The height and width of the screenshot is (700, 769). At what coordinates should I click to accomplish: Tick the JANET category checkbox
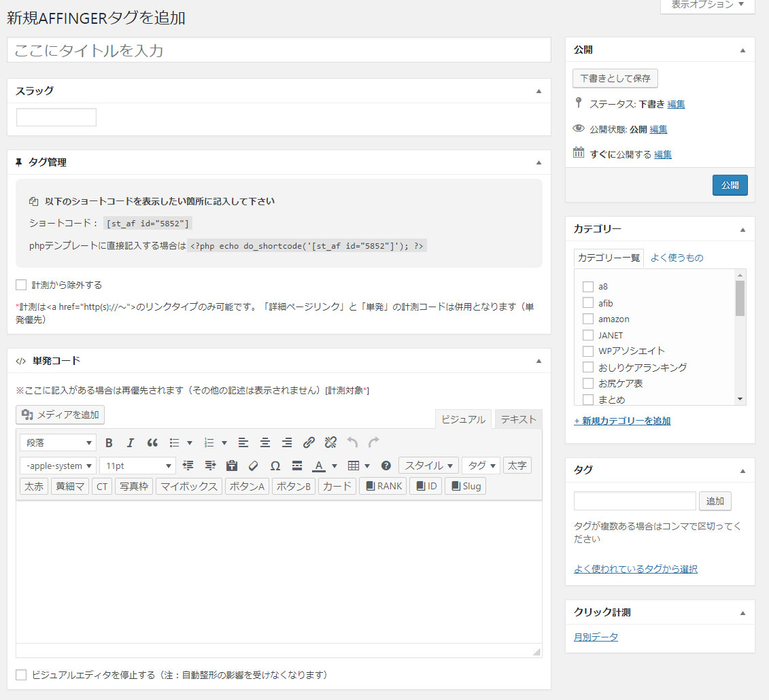tap(588, 335)
